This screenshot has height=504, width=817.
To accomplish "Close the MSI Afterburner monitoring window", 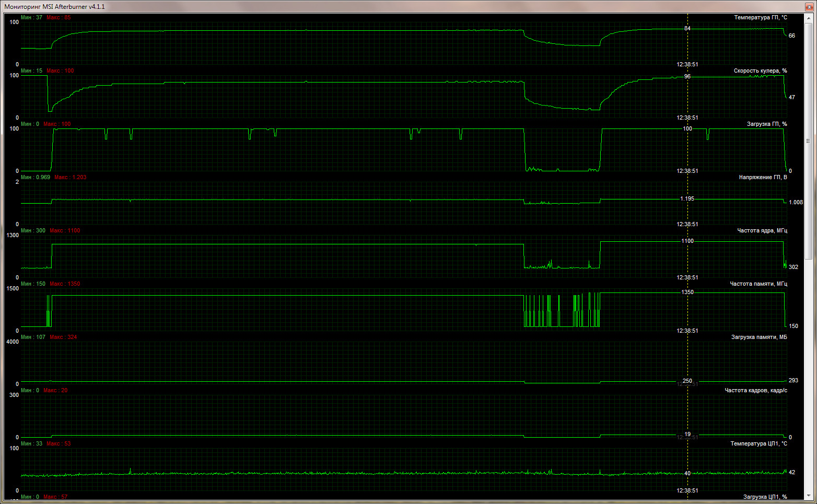I will tap(809, 6).
